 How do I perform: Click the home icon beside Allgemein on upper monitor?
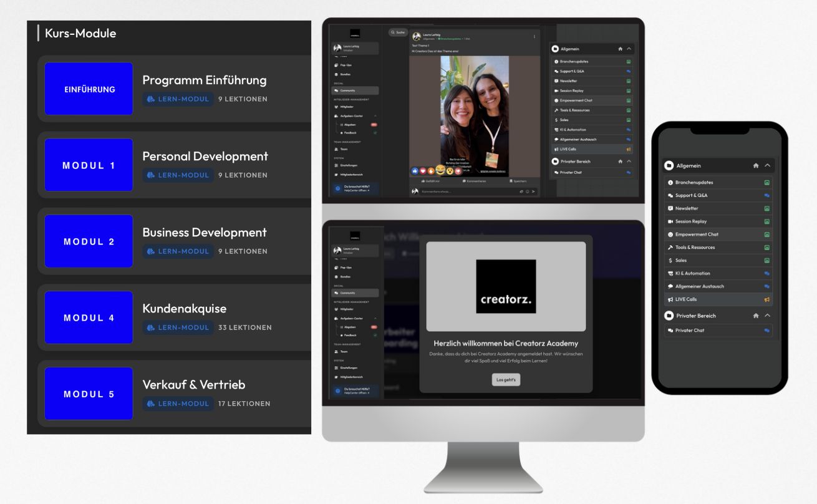[620, 49]
